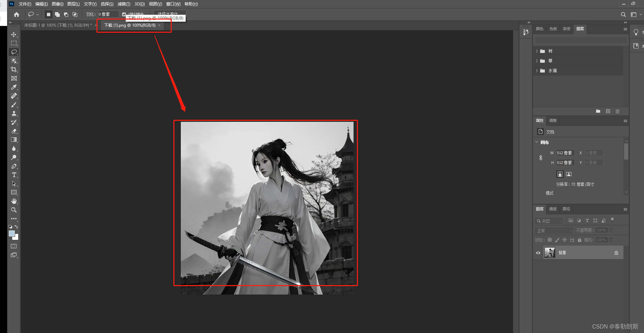Select the Rectangular Marquee tool
Viewport: 644px width, 333px height.
(14, 43)
